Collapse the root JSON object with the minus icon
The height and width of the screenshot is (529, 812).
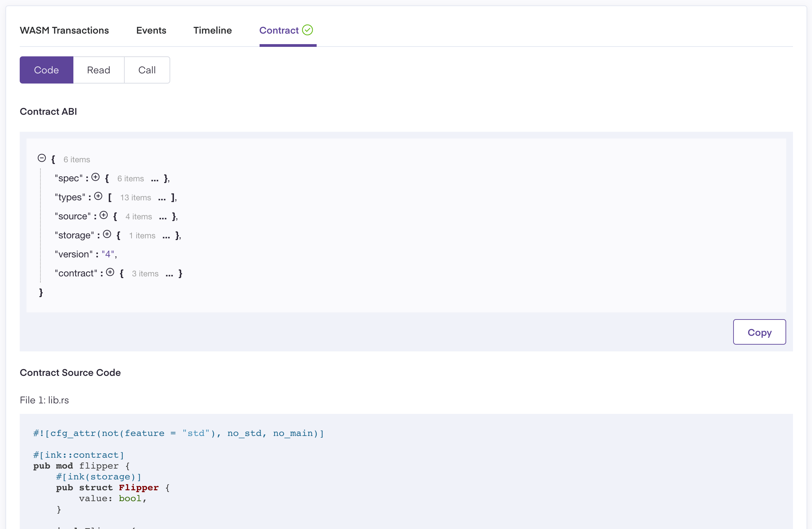[x=42, y=158]
